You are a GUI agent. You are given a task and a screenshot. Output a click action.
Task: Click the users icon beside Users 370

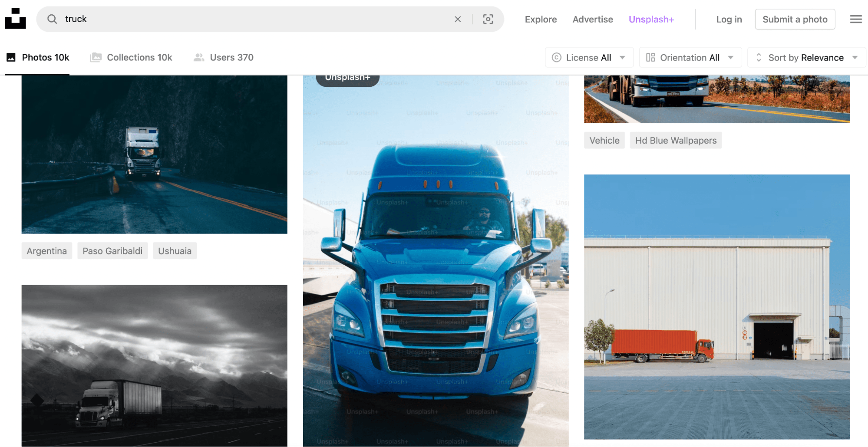click(x=199, y=57)
